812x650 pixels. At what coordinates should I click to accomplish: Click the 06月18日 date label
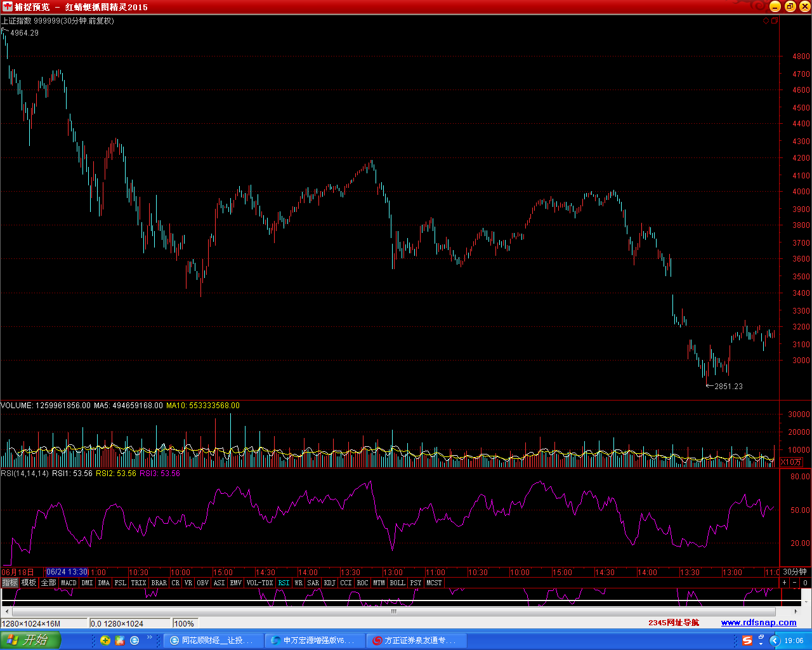click(18, 572)
